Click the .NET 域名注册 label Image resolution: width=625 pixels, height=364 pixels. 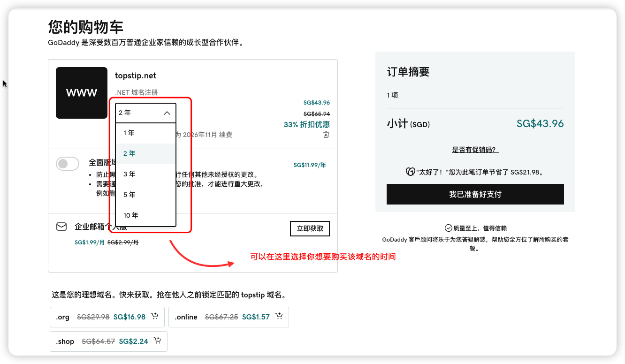[x=137, y=92]
